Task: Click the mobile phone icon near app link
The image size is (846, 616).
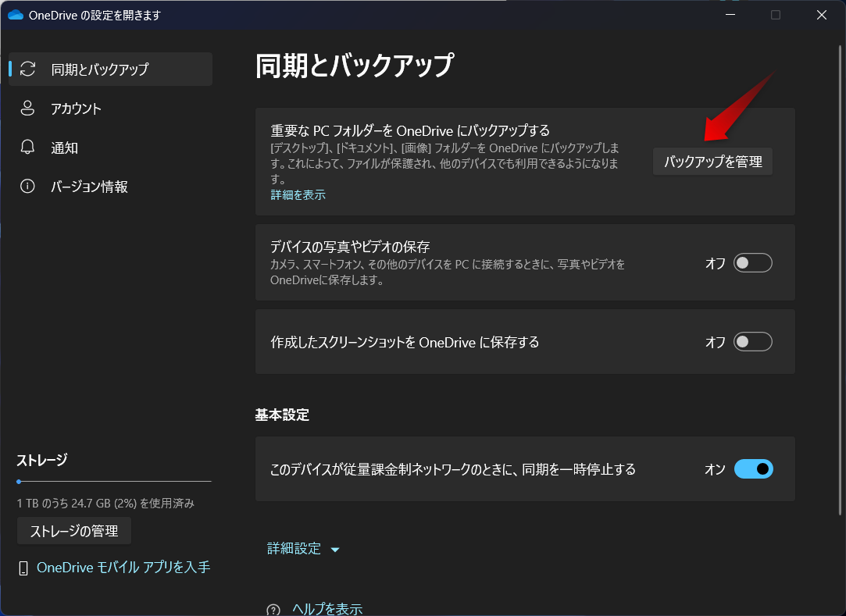Action: click(x=23, y=568)
